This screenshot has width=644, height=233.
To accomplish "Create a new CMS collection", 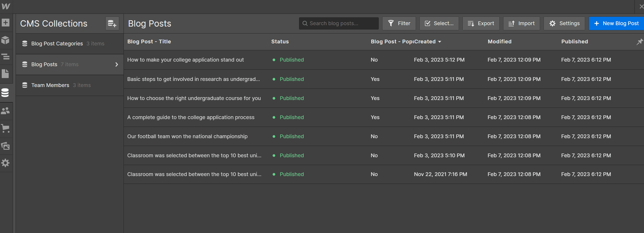I will [x=112, y=23].
